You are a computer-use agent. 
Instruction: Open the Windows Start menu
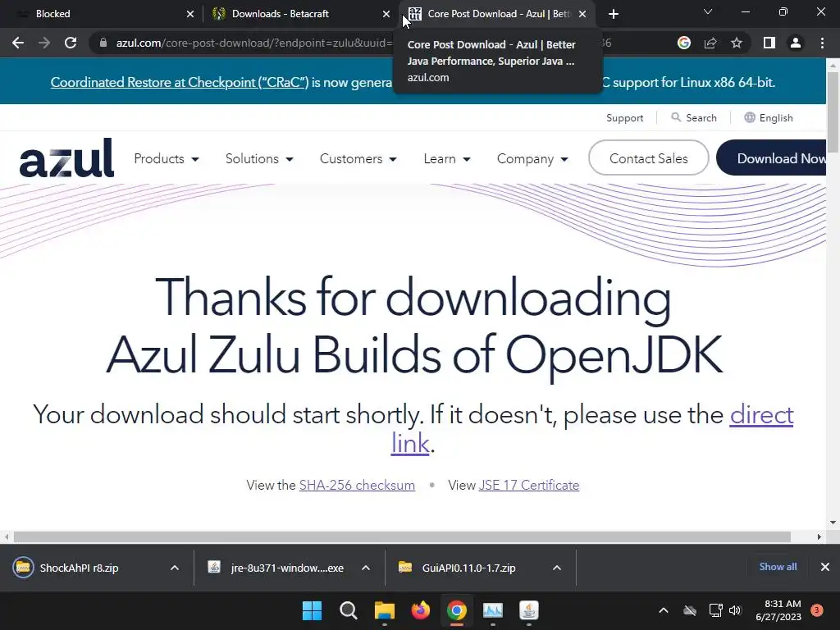(312, 610)
